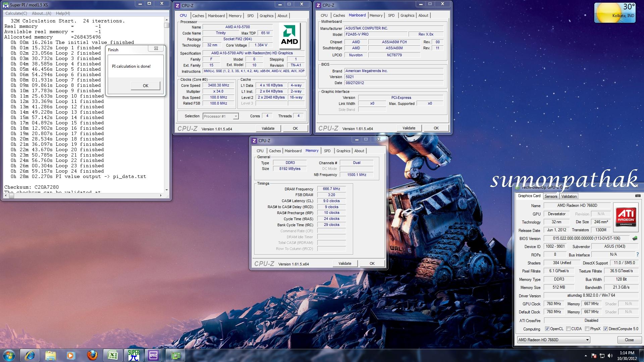Open Windows Explorer folder icon on taskbar

(x=50, y=355)
